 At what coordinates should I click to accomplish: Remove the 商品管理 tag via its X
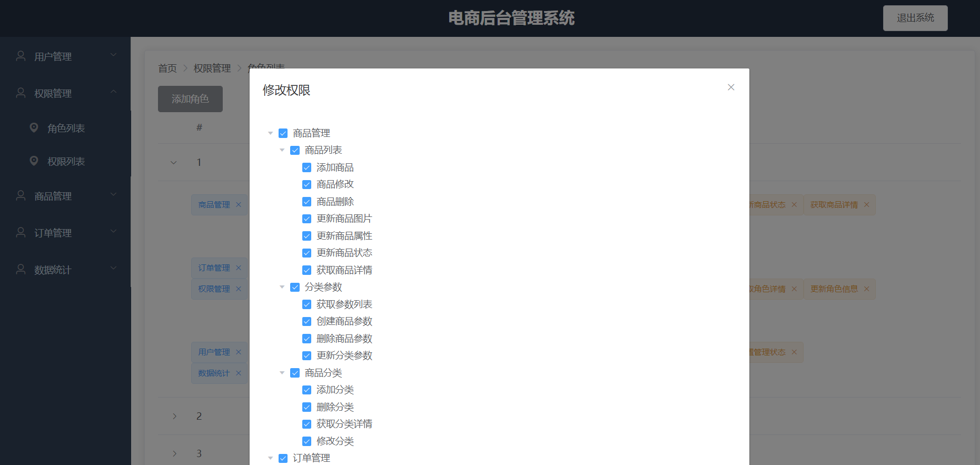(x=239, y=205)
